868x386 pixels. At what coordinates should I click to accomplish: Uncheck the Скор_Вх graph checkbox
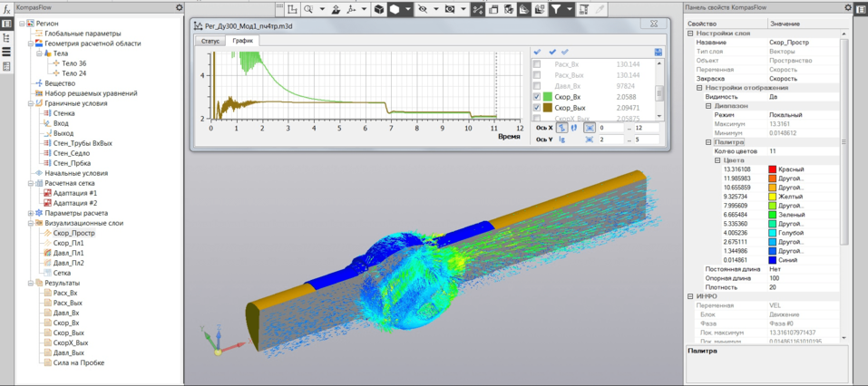point(538,96)
